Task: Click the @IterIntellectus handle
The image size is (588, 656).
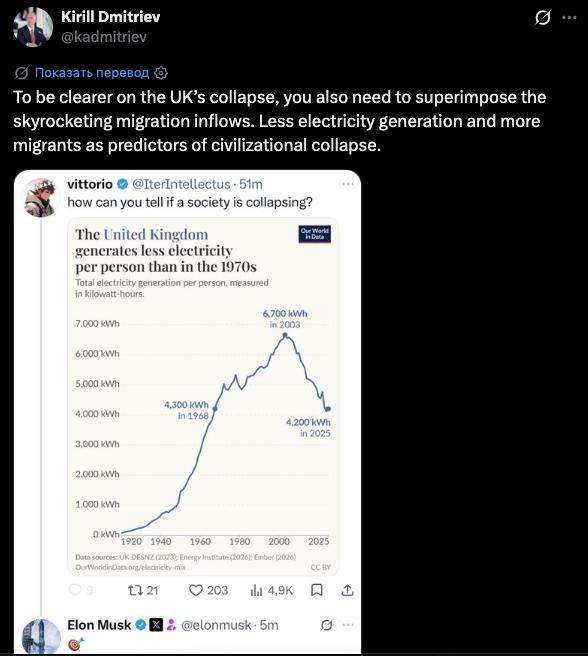Action: (x=181, y=184)
